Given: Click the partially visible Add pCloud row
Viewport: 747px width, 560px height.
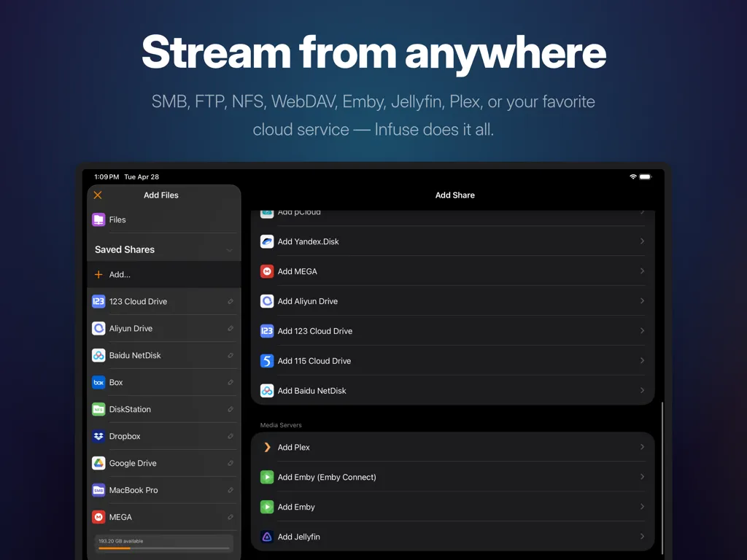Looking at the screenshot, I should (452, 217).
